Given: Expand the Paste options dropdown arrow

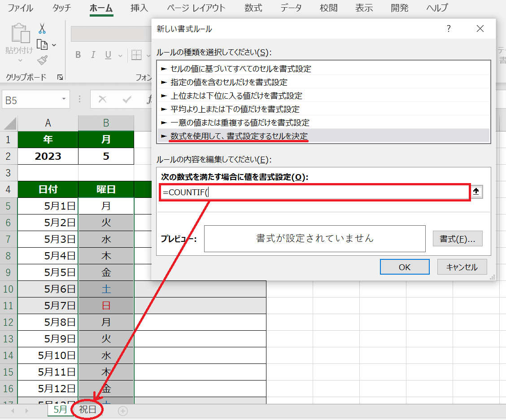Looking at the screenshot, I should point(20,60).
